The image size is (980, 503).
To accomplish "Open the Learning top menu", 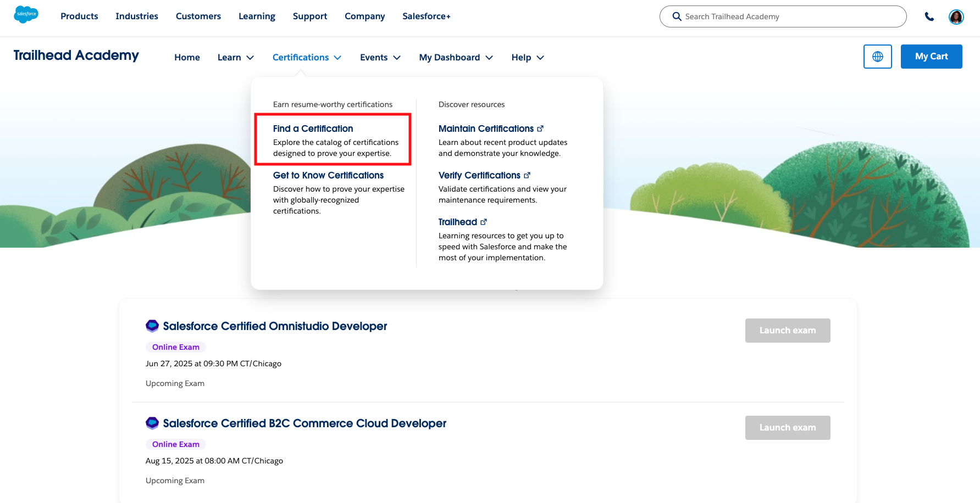I will [x=257, y=16].
